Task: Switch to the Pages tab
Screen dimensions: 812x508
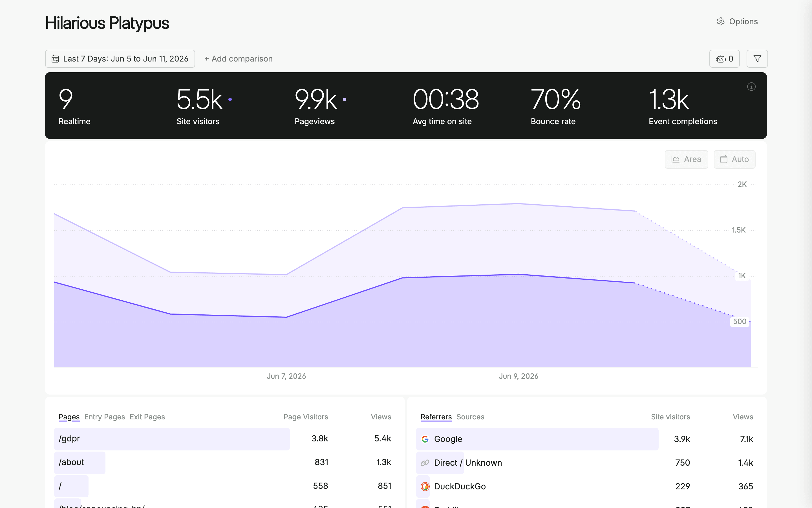Action: (69, 417)
